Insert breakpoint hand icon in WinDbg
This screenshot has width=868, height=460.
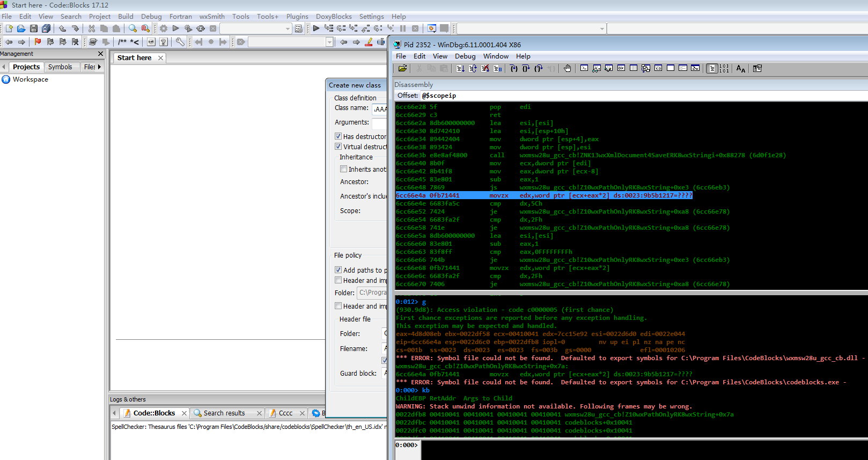click(568, 68)
